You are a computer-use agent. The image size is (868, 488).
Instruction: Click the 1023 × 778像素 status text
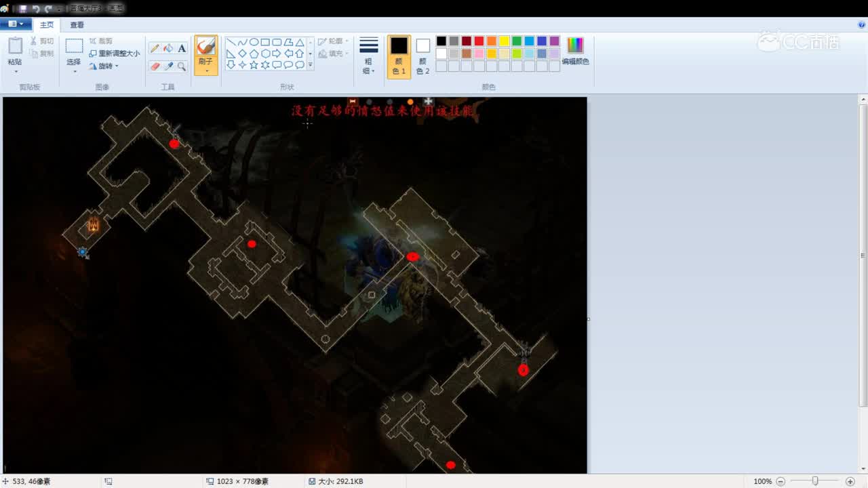point(243,481)
